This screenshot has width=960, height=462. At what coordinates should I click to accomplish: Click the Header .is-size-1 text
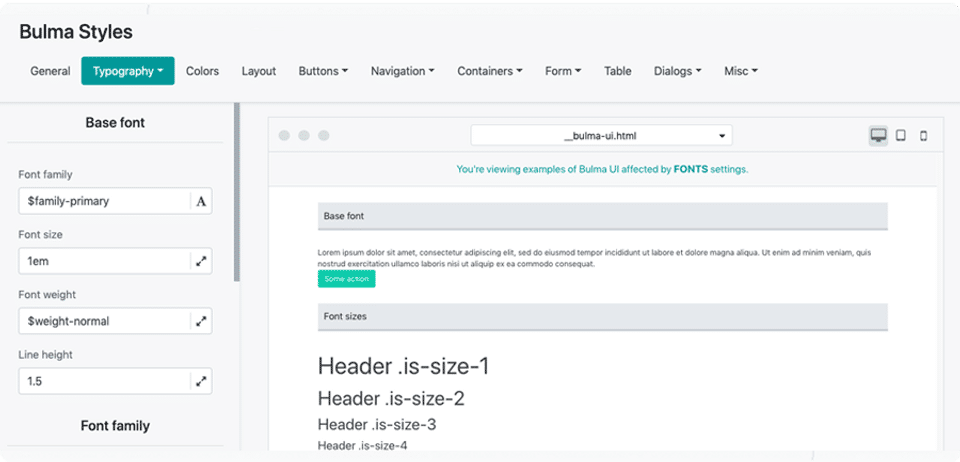[x=403, y=367]
